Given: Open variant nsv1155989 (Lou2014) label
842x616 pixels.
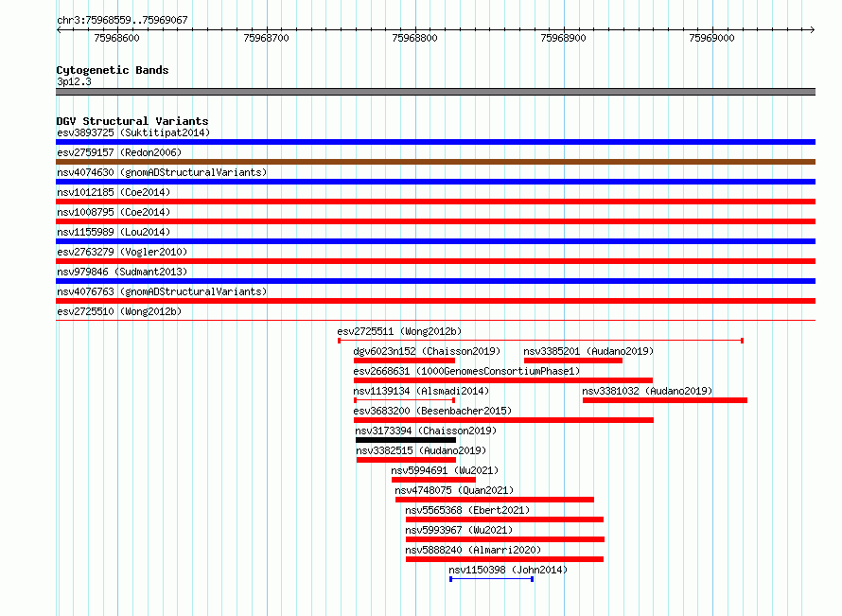Looking at the screenshot, I should 114,232.
